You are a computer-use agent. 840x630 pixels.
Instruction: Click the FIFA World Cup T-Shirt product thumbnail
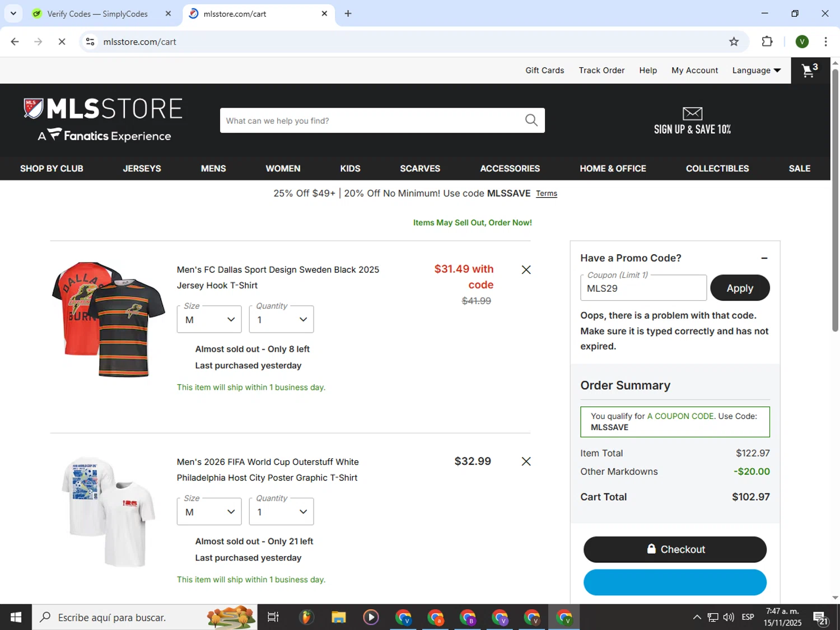tap(108, 512)
